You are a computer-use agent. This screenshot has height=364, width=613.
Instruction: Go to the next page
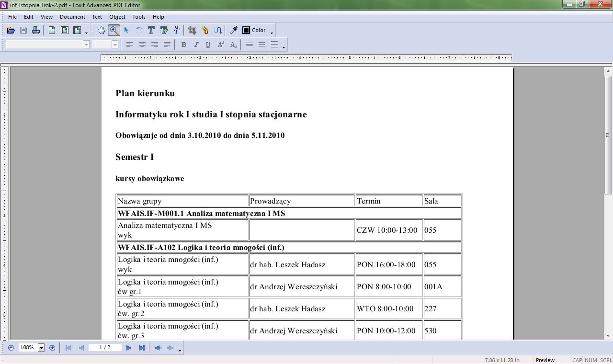click(x=129, y=348)
